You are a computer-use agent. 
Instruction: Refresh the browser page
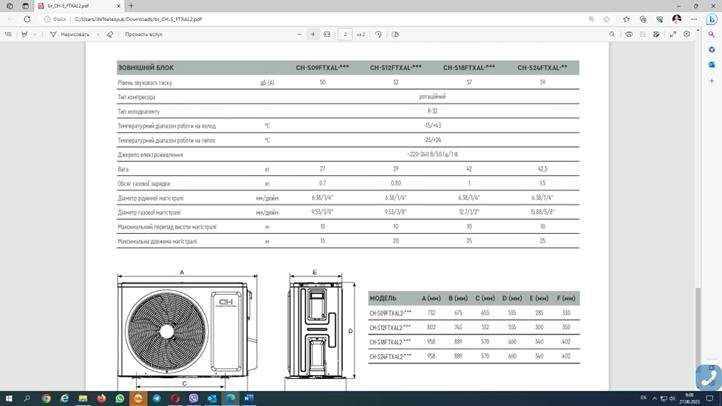(x=27, y=19)
